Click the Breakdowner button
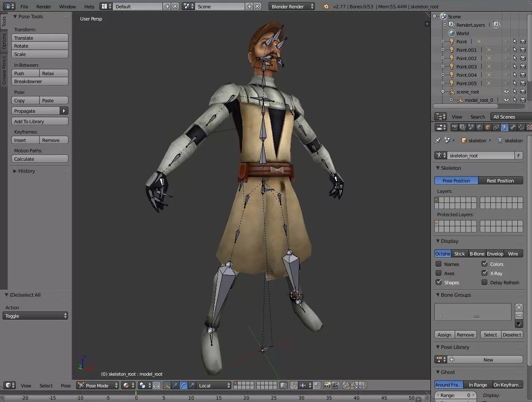The height and width of the screenshot is (402, 532). click(x=40, y=81)
